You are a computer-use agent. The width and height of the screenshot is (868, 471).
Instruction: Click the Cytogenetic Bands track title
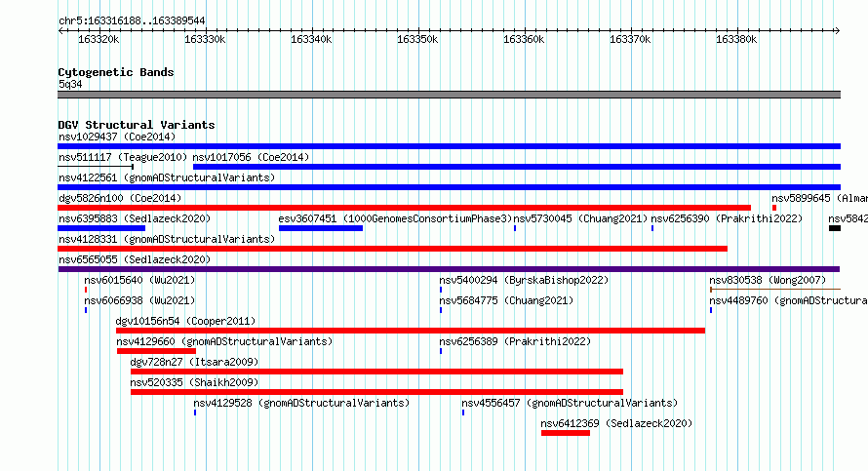[116, 72]
